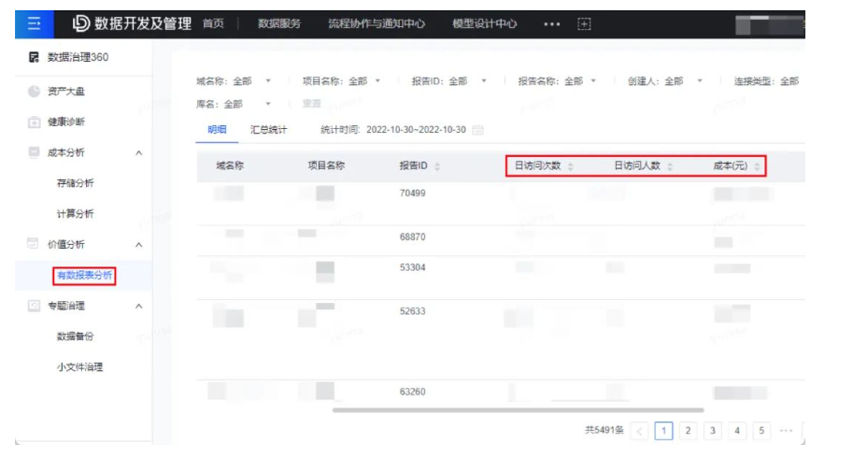Open 模型设计中心 in the top navigation
The width and height of the screenshot is (868, 458).
click(484, 23)
